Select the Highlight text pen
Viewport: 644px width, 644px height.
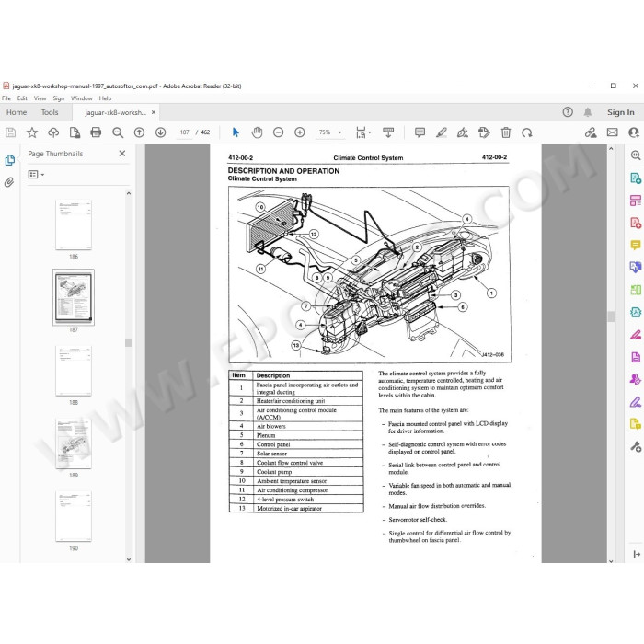tap(441, 132)
